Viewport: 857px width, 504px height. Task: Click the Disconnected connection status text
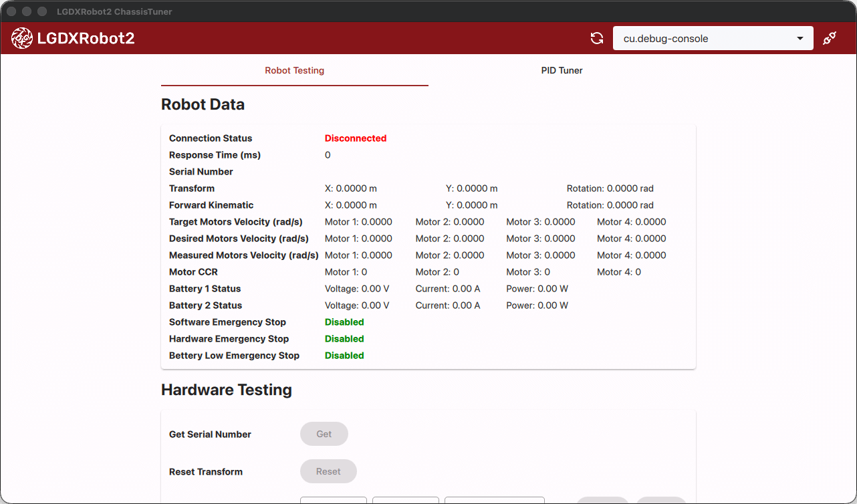pos(355,138)
